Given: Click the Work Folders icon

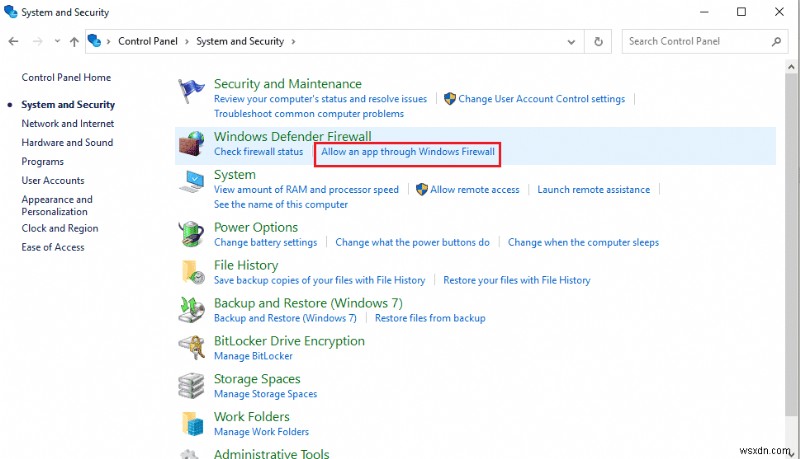Looking at the screenshot, I should (x=191, y=424).
